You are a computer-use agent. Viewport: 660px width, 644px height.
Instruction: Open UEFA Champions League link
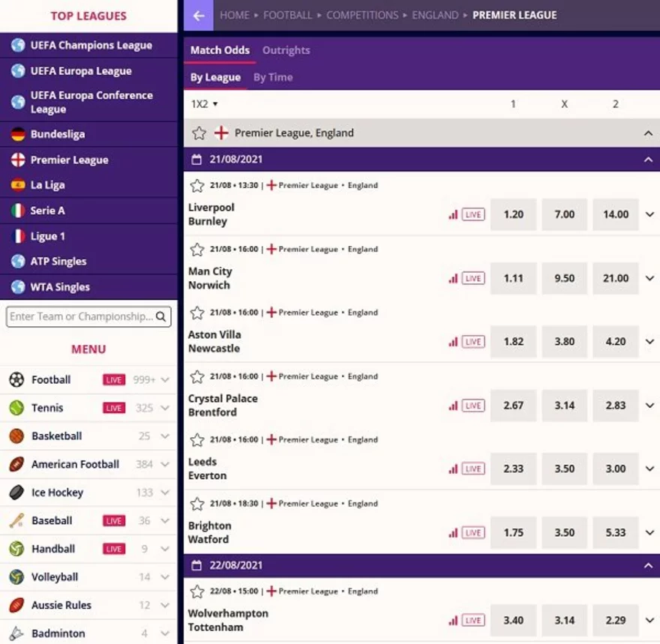click(91, 45)
